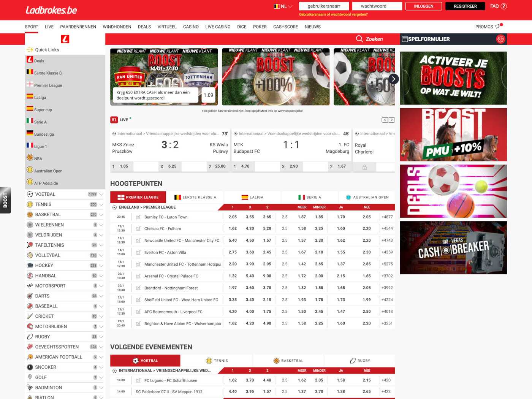Expand the Wielrennen category chevron
Image resolution: width=532 pixels, height=399 pixels.
pyautogui.click(x=101, y=225)
